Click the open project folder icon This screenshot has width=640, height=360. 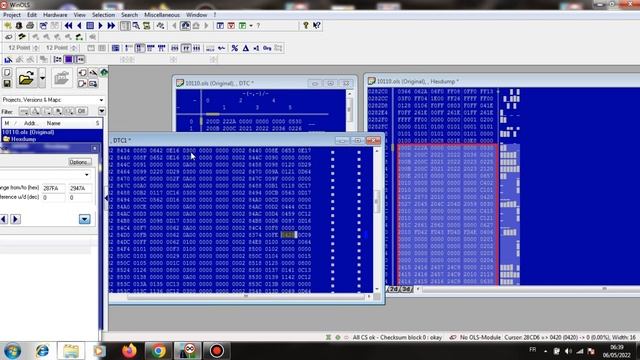[26, 78]
